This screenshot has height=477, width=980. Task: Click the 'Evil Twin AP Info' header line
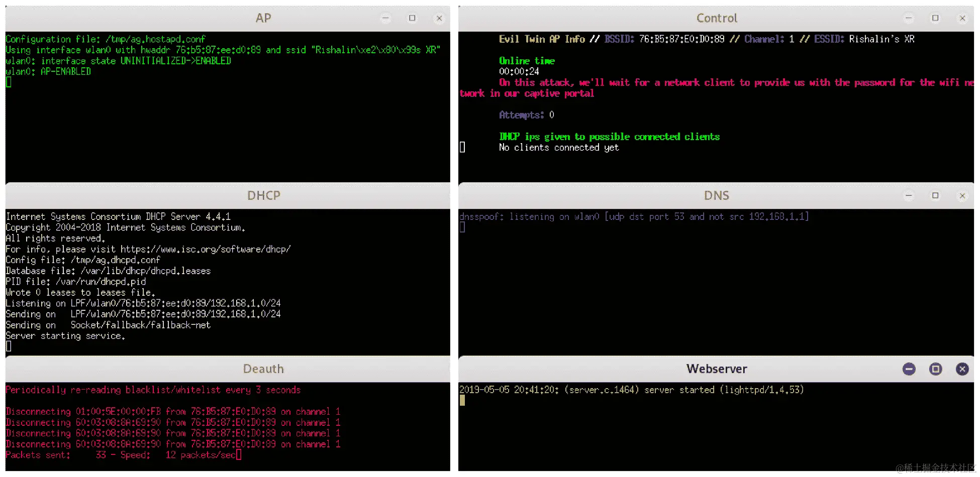707,39
